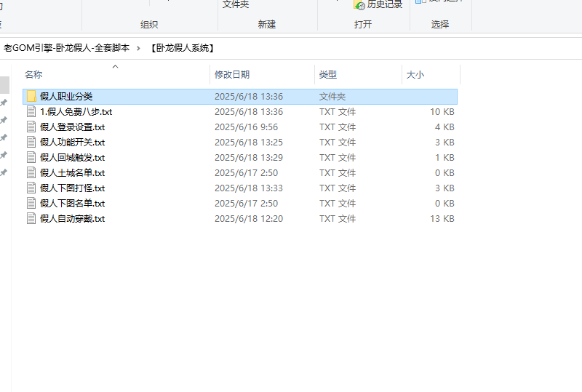Click the 假人回城触发.txt file icon
This screenshot has height=392, width=582.
click(31, 158)
